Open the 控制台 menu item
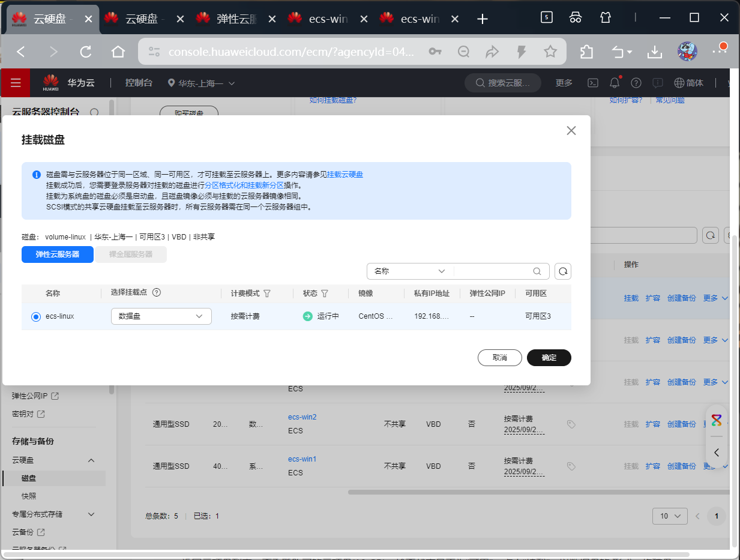Image resolution: width=740 pixels, height=560 pixels. 139,83
